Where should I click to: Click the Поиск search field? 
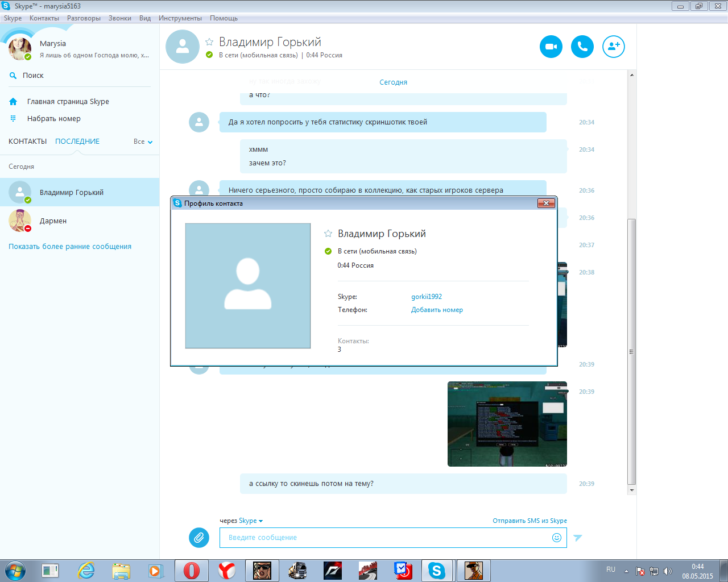click(x=80, y=76)
